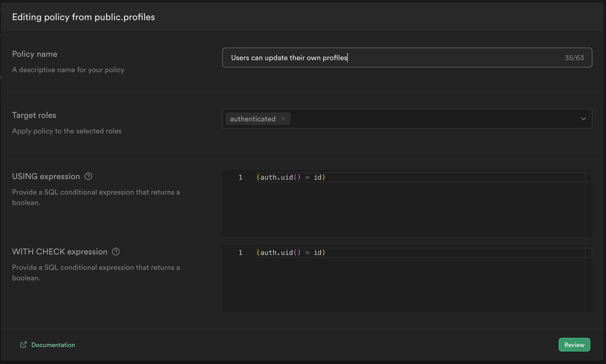Click the Review button
Viewport: 606px width, 364px height.
pos(574,345)
